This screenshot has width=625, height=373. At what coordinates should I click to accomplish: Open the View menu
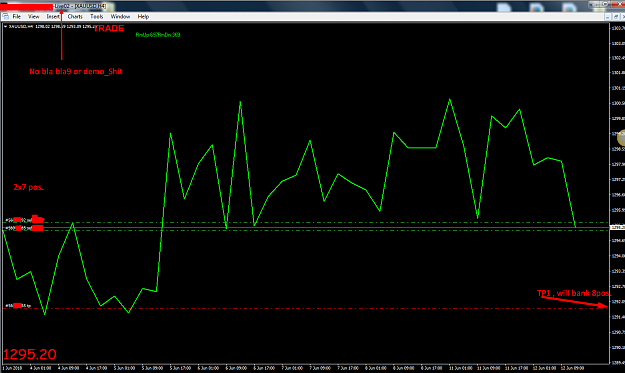click(33, 16)
